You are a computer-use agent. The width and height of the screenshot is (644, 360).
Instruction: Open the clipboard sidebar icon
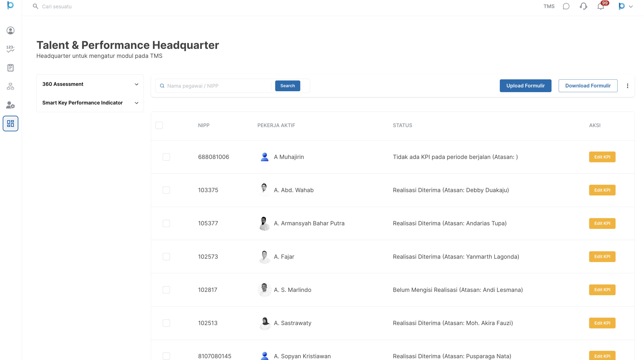click(x=10, y=68)
